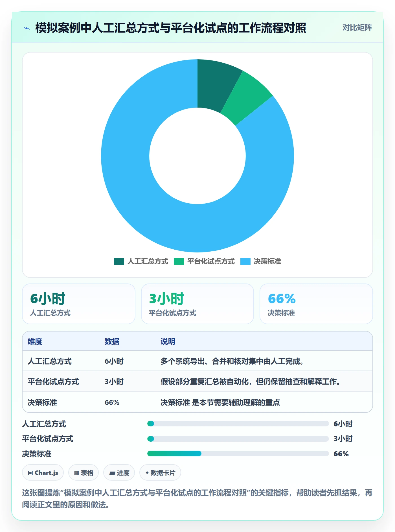Screen dimensions: 395x532
Task: Click table cell 66%
Action: (112, 402)
